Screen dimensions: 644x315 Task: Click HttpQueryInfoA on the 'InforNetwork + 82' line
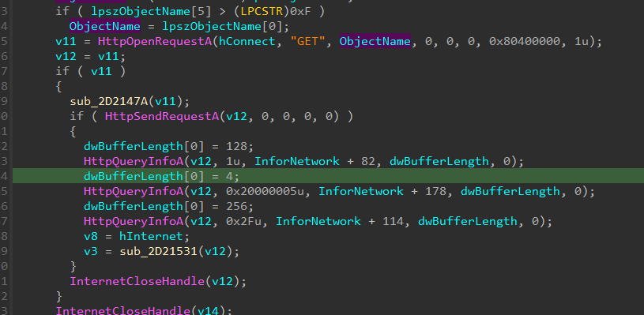[134, 161]
